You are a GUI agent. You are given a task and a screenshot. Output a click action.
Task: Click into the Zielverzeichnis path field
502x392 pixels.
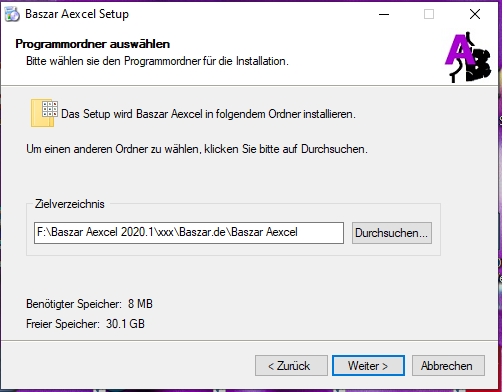(x=189, y=233)
